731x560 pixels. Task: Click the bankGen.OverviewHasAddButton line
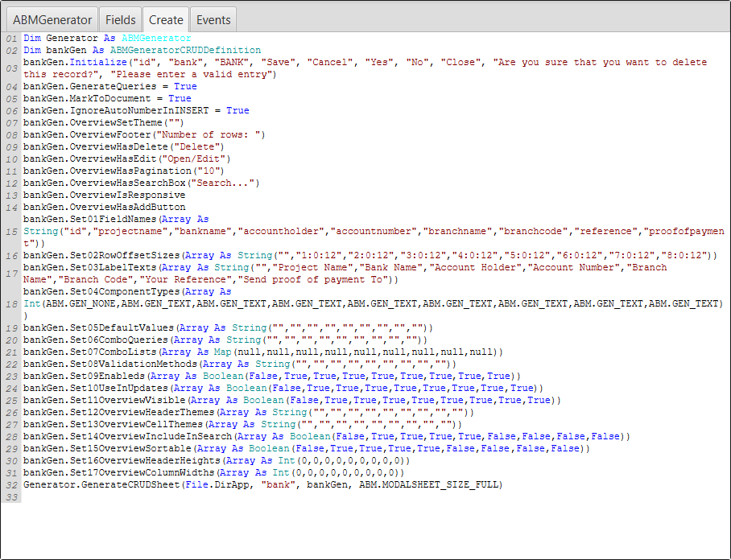(x=104, y=208)
